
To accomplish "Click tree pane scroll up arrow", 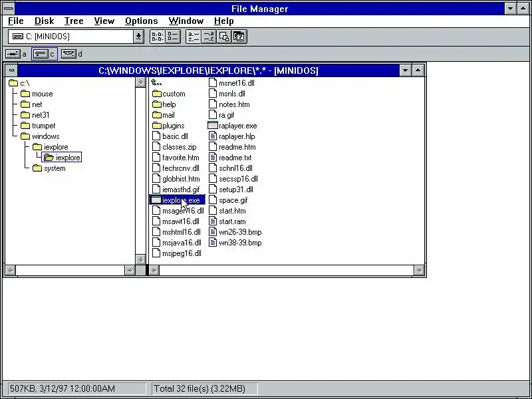I will click(x=140, y=82).
